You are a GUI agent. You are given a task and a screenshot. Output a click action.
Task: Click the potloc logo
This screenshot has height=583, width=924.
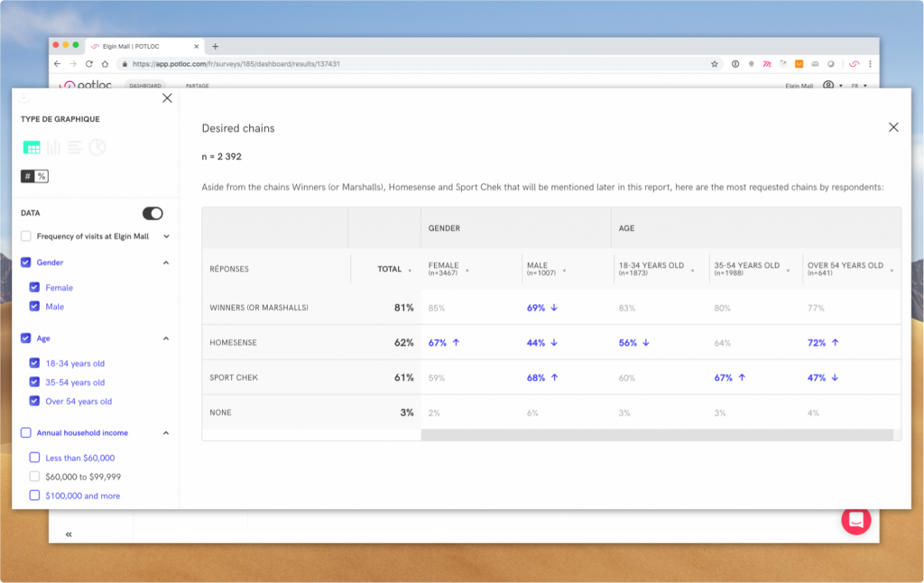point(86,85)
